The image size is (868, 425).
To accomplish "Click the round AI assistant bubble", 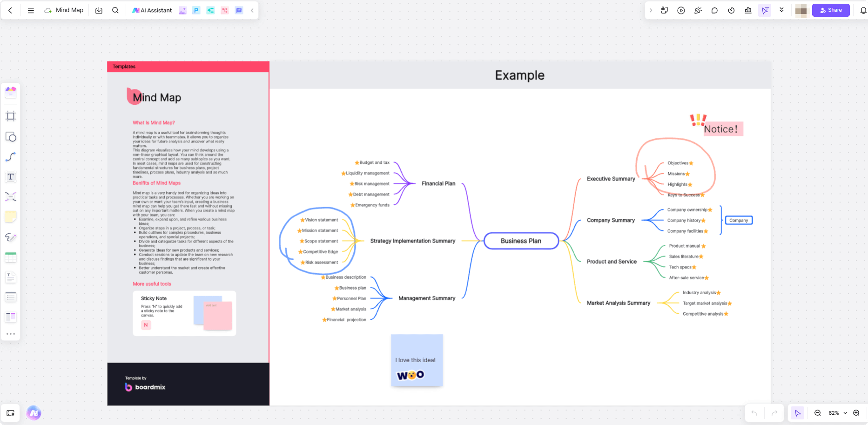I will (x=34, y=413).
